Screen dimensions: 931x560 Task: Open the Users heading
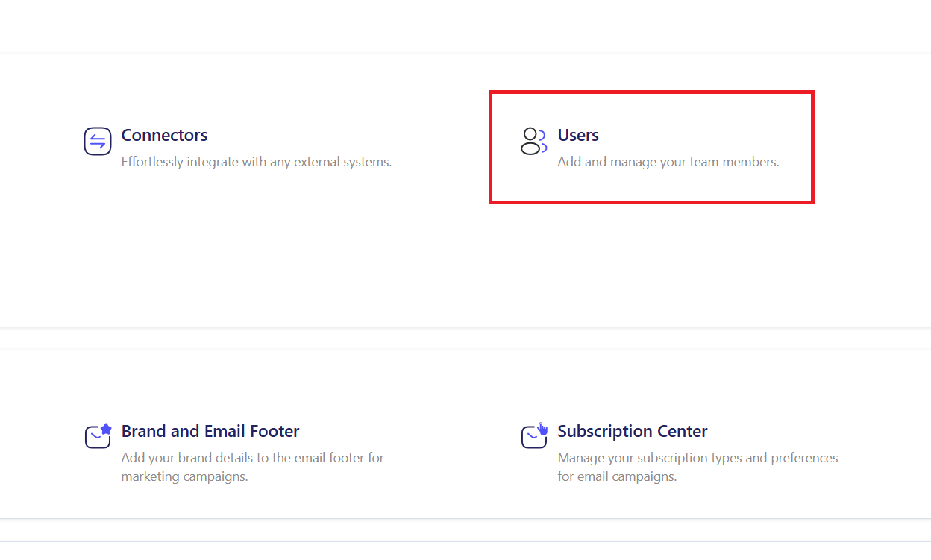[578, 135]
